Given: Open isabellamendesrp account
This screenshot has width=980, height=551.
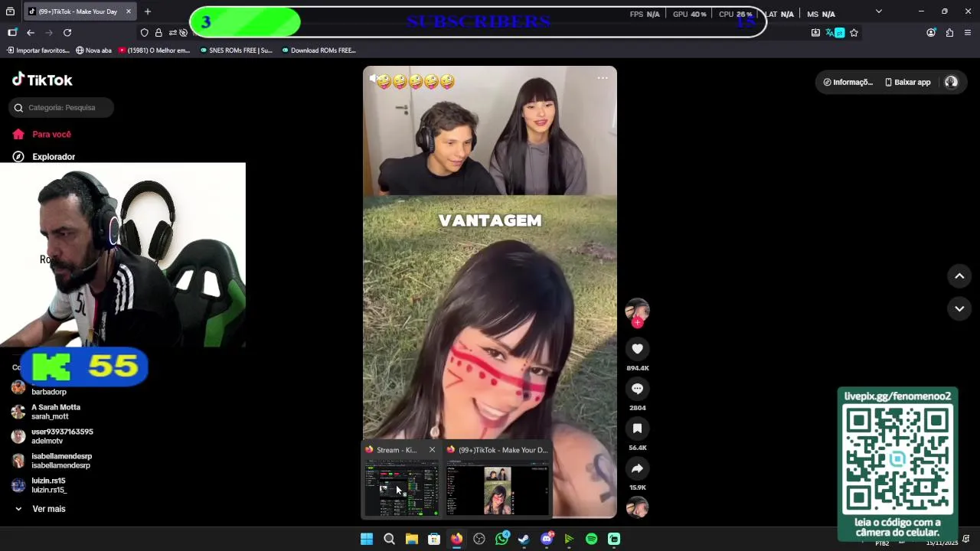Looking at the screenshot, I should 52,461.
